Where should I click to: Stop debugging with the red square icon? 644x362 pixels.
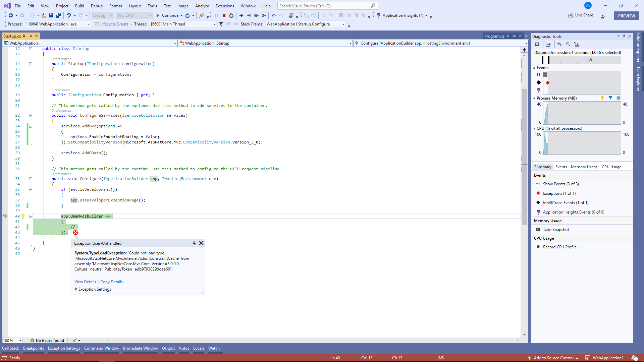click(x=224, y=15)
